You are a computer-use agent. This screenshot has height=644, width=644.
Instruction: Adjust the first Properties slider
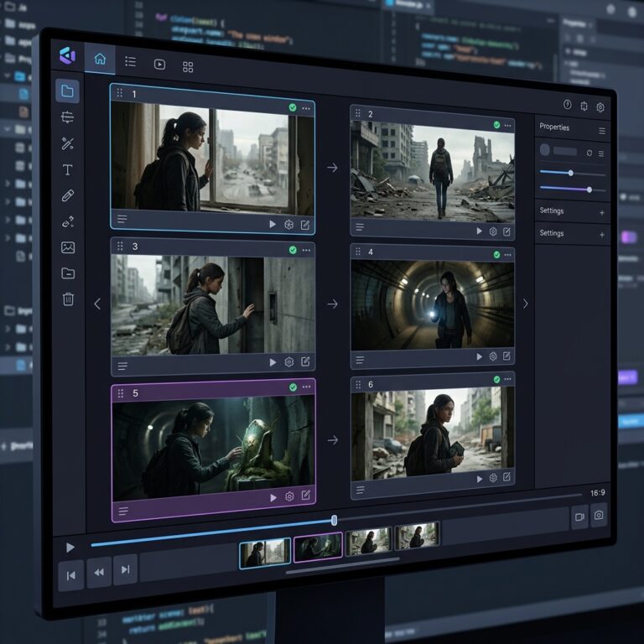572,174
